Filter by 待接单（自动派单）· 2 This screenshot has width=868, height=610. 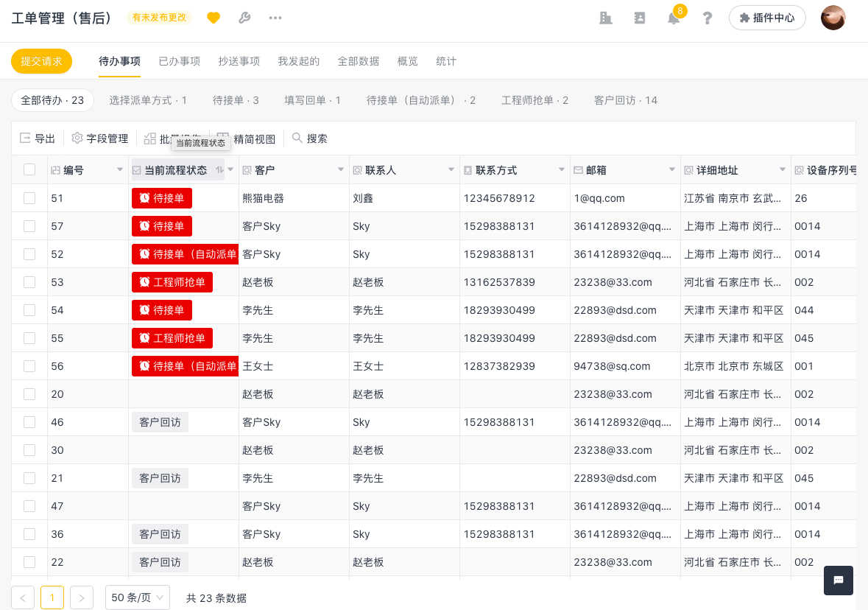pyautogui.click(x=421, y=100)
